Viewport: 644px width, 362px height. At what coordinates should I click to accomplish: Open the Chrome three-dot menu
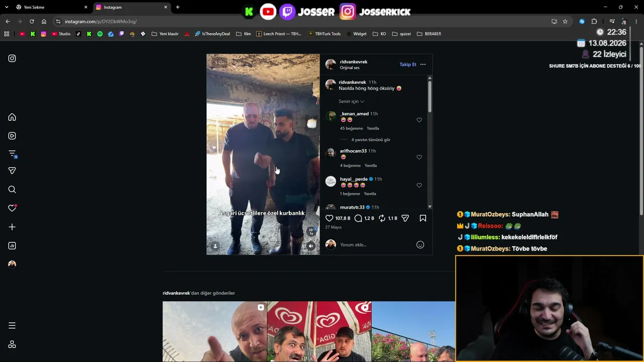point(636,22)
